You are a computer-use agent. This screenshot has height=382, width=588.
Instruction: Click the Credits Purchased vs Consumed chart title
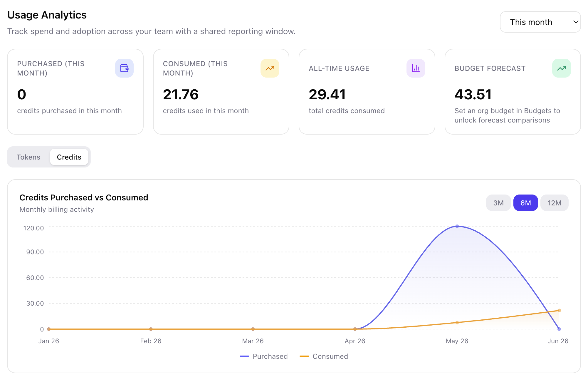click(84, 197)
